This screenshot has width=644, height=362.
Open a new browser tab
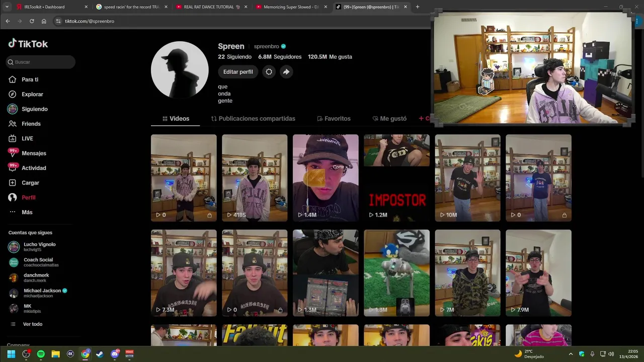417,7
